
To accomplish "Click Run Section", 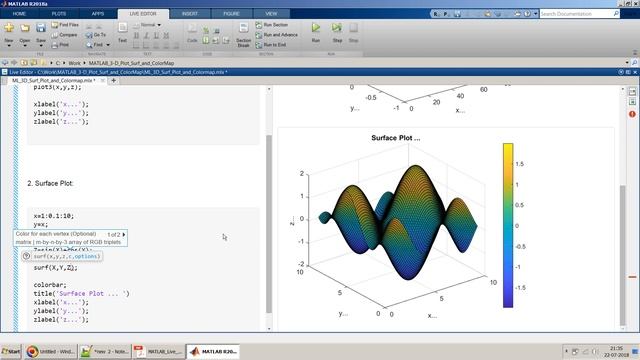I will (271, 25).
